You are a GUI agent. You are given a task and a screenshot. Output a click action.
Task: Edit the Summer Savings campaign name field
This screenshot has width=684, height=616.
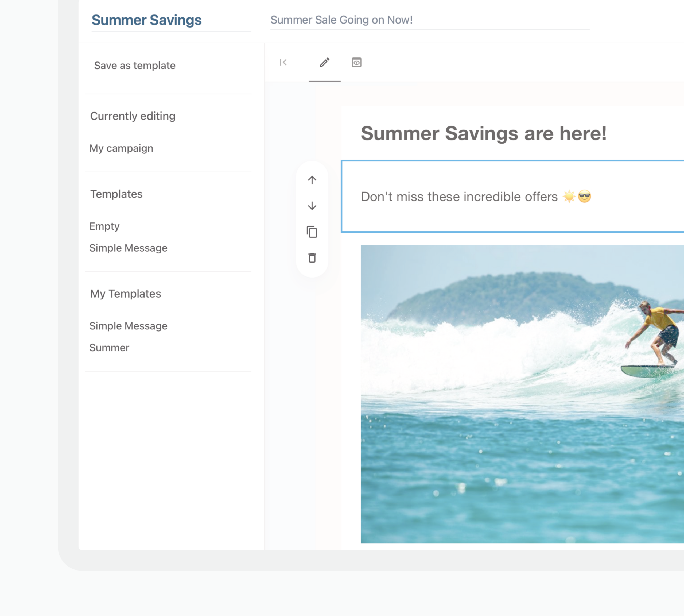click(x=146, y=20)
